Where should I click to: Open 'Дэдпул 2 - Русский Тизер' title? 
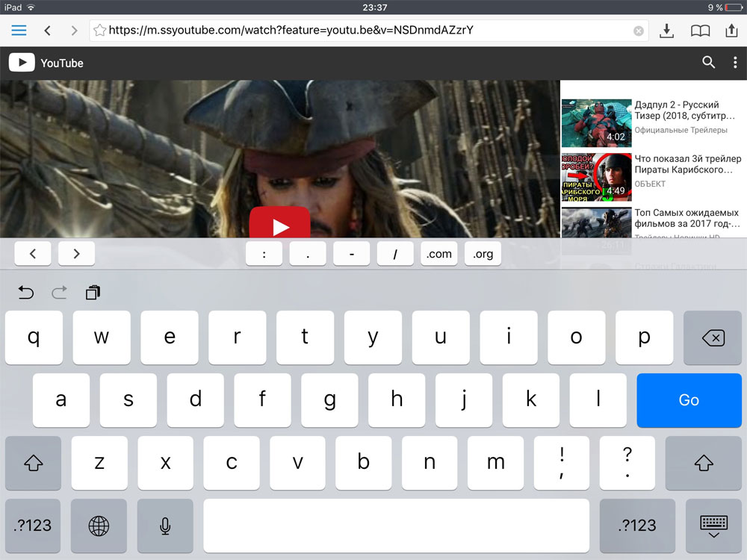tap(684, 110)
